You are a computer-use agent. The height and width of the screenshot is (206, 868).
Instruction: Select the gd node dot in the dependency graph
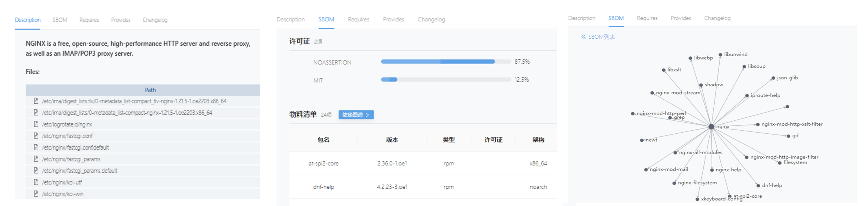coord(788,136)
